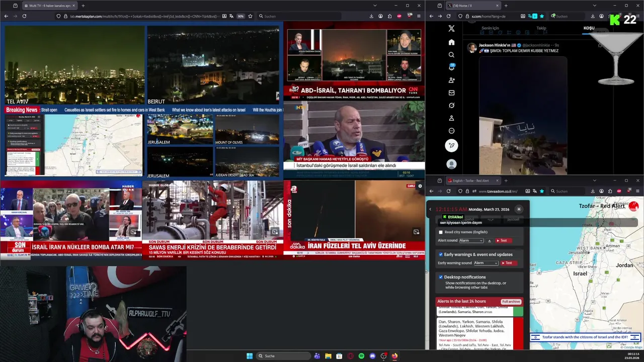Open new tab in X window
Screen dimensions: 644x362
point(506,6)
